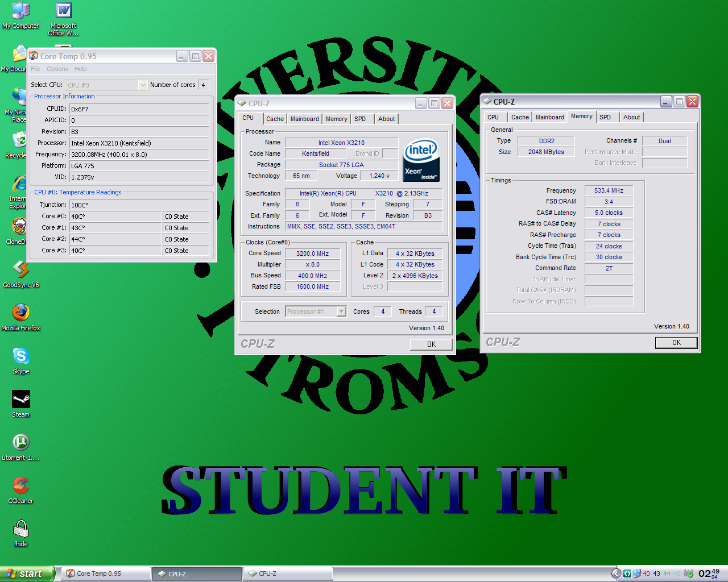Click the Core Temp title bar icon
Image resolution: width=728 pixels, height=582 pixels.
[34, 56]
